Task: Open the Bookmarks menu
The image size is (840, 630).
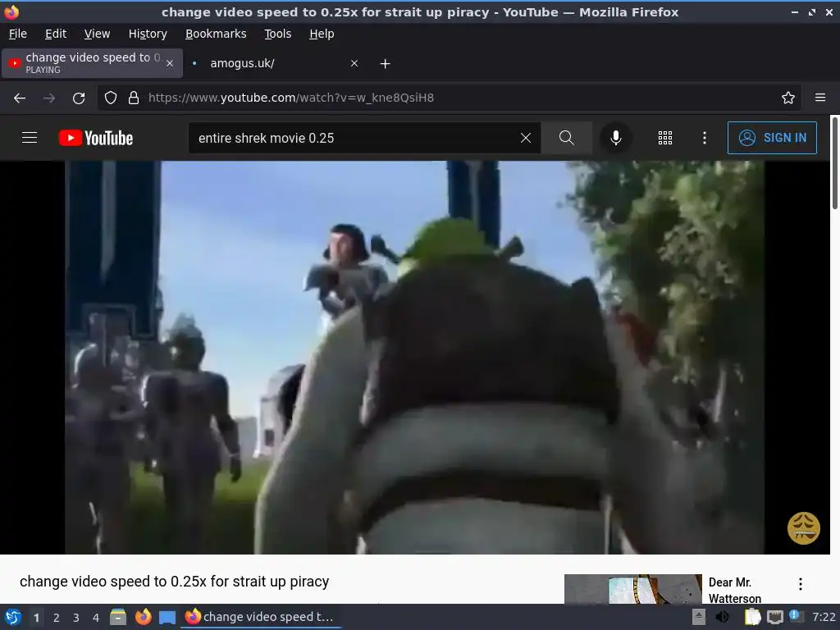Action: click(x=216, y=34)
